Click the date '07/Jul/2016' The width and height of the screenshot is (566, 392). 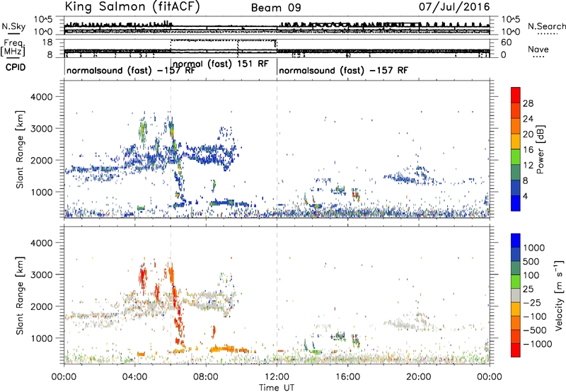(x=454, y=6)
